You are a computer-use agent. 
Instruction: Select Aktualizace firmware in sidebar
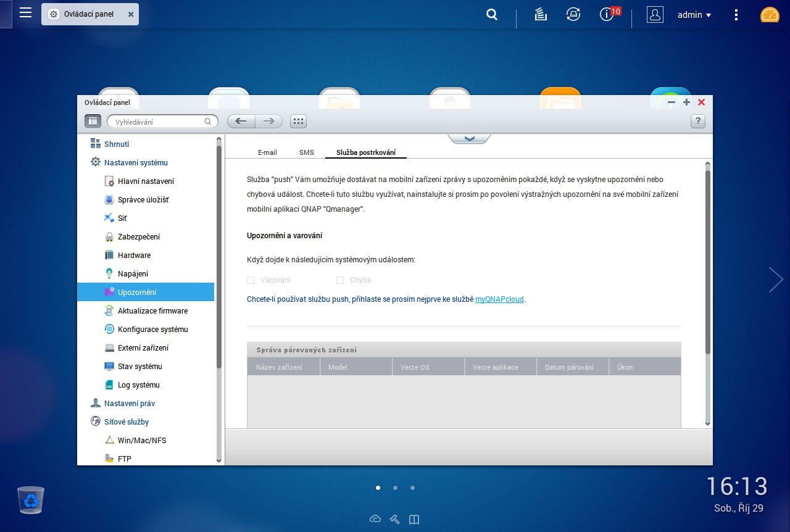tap(152, 311)
